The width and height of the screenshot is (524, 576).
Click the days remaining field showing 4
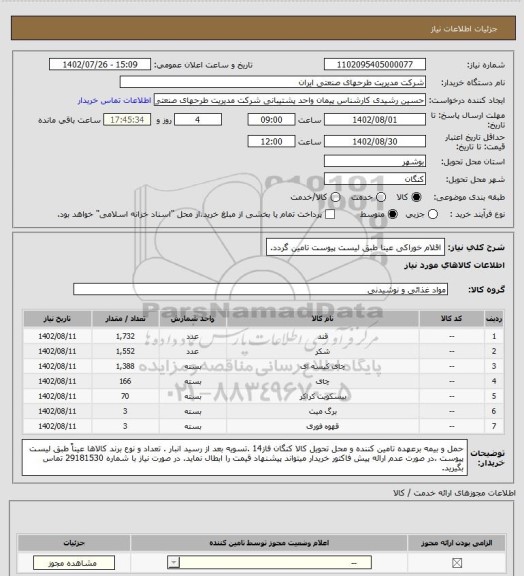[x=198, y=120]
